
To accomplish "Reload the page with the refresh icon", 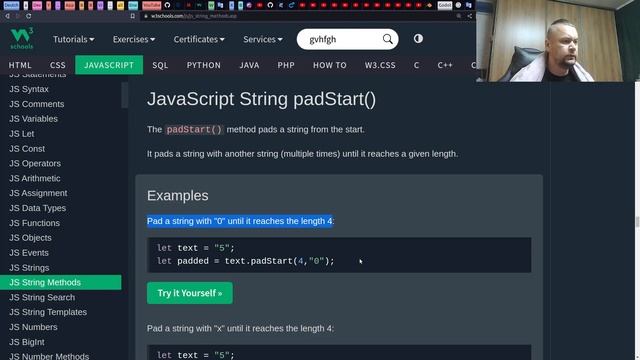I will click(x=28, y=16).
